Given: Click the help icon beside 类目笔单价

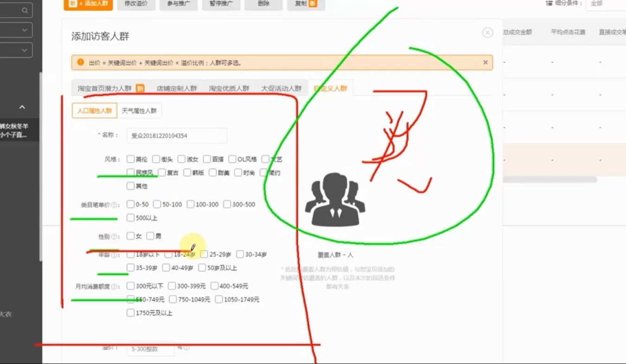Looking at the screenshot, I should point(115,205).
